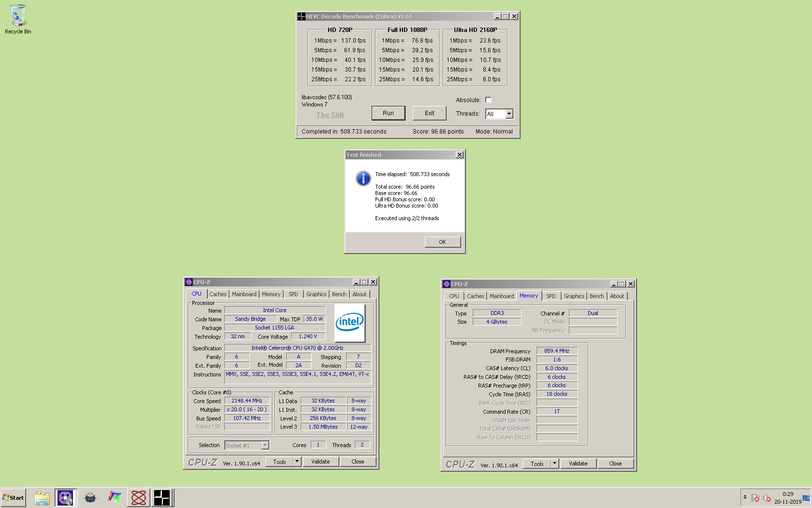Select SPD tab in right CPU-Z window
This screenshot has height=508, width=812.
(551, 296)
